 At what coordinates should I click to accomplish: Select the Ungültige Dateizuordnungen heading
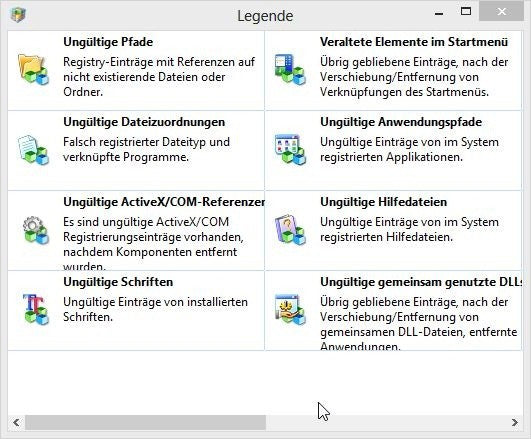click(144, 122)
